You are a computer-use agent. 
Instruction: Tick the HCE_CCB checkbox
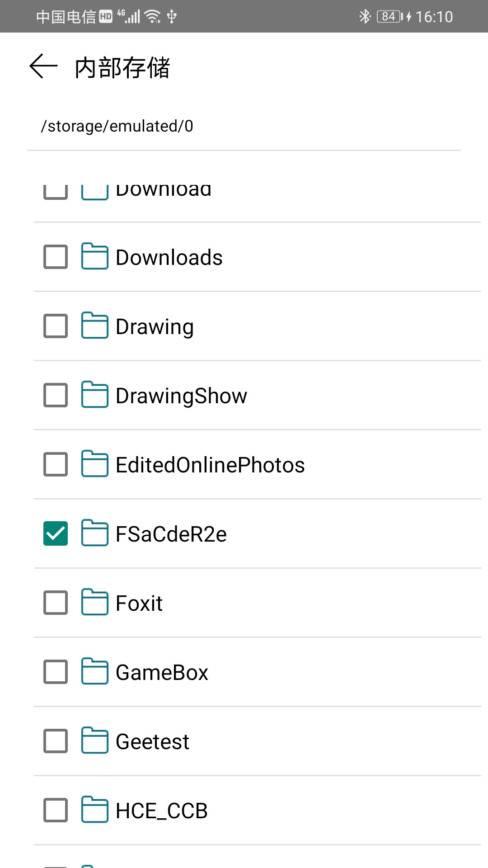coord(56,810)
